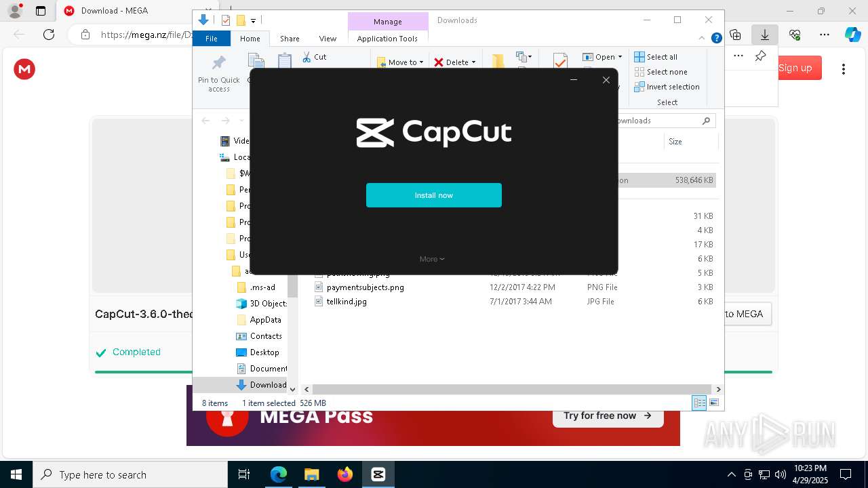Image resolution: width=868 pixels, height=488 pixels.
Task: Open Customize Quick Access Toolbar dropdown
Action: click(253, 20)
